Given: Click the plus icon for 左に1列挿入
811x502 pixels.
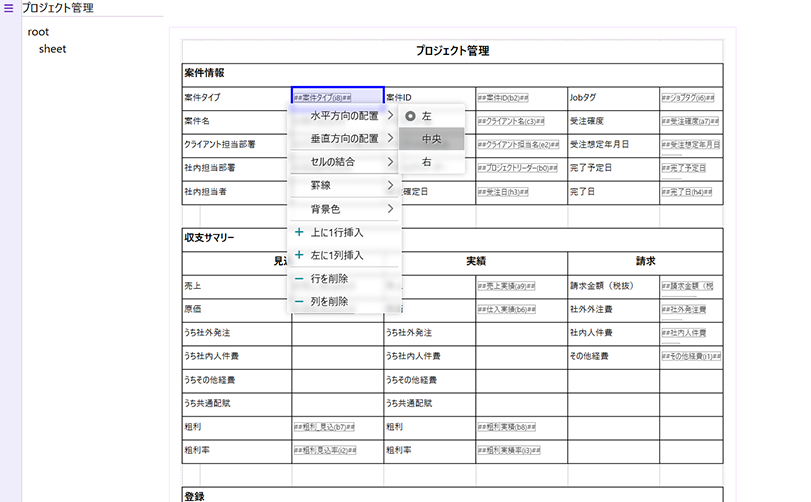Looking at the screenshot, I should coord(299,255).
